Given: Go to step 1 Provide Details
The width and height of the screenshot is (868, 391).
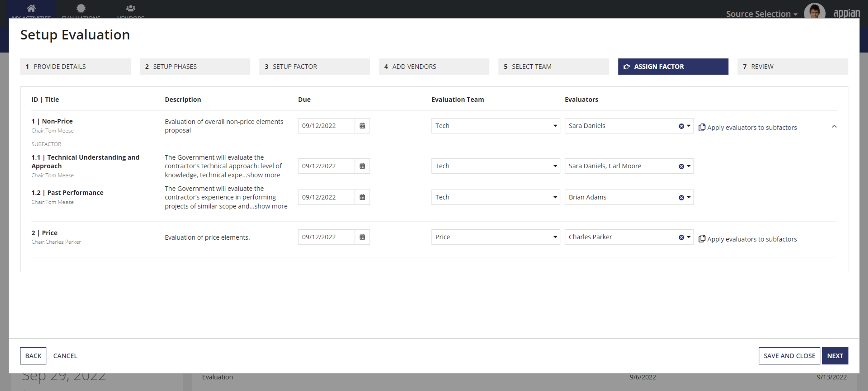Looking at the screenshot, I should point(75,66).
